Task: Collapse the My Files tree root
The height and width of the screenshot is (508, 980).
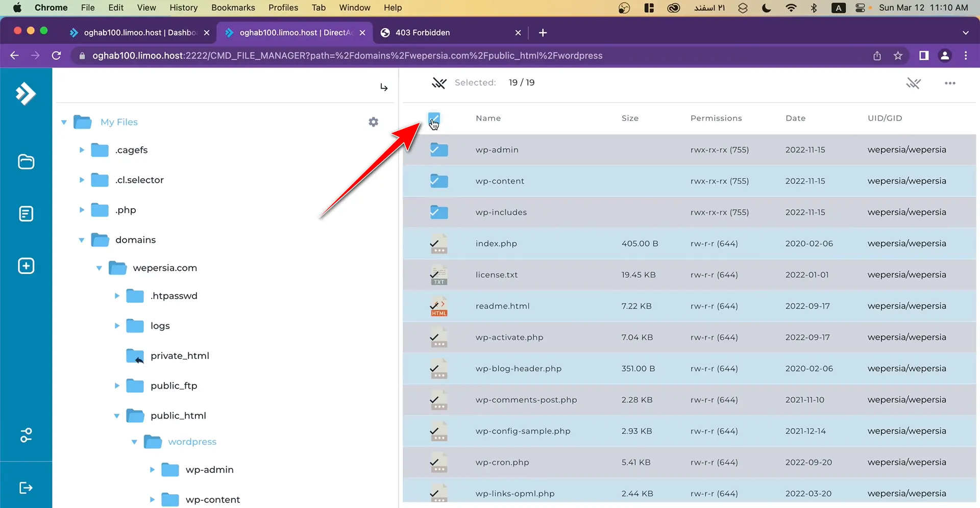Action: 64,122
